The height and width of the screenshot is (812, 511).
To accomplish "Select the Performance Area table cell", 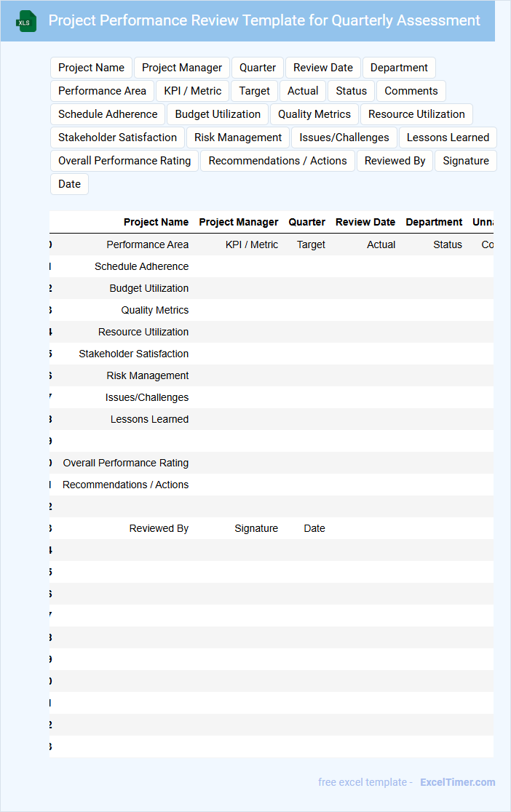I will click(x=148, y=244).
